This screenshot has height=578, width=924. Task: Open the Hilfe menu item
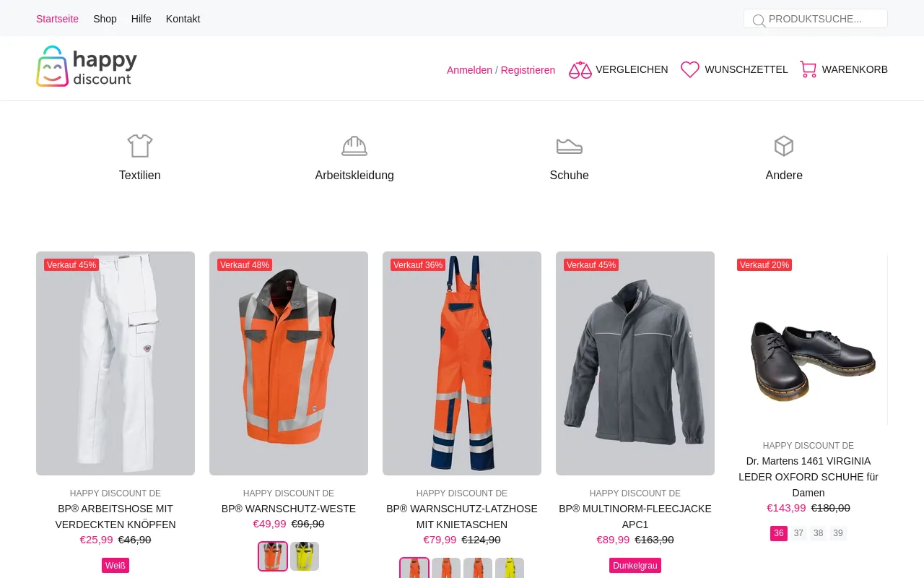click(x=141, y=19)
